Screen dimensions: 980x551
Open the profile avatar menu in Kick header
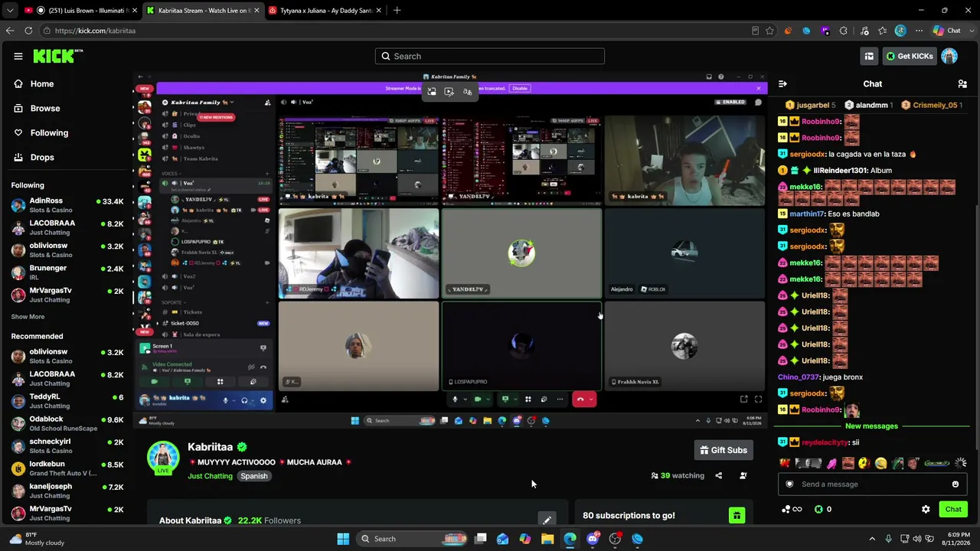949,56
